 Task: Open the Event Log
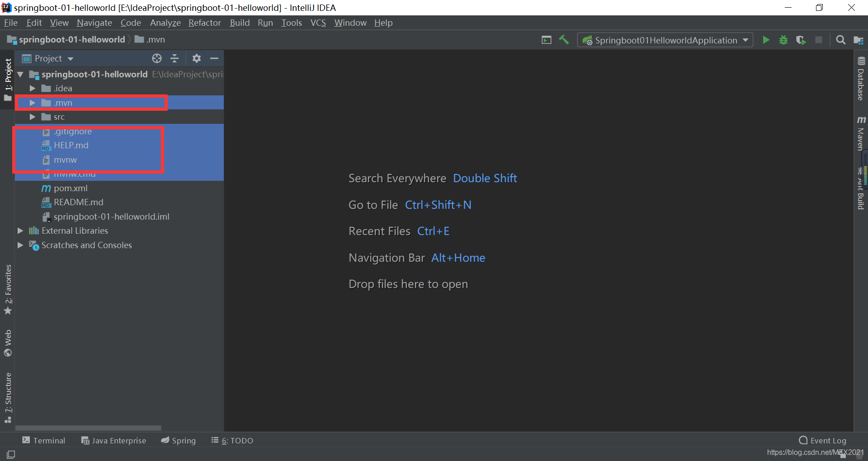(x=823, y=440)
